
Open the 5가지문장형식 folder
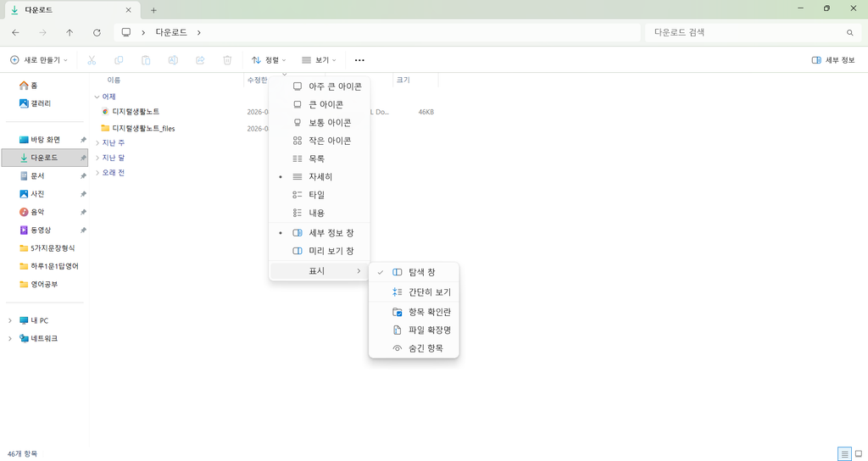[x=52, y=248]
